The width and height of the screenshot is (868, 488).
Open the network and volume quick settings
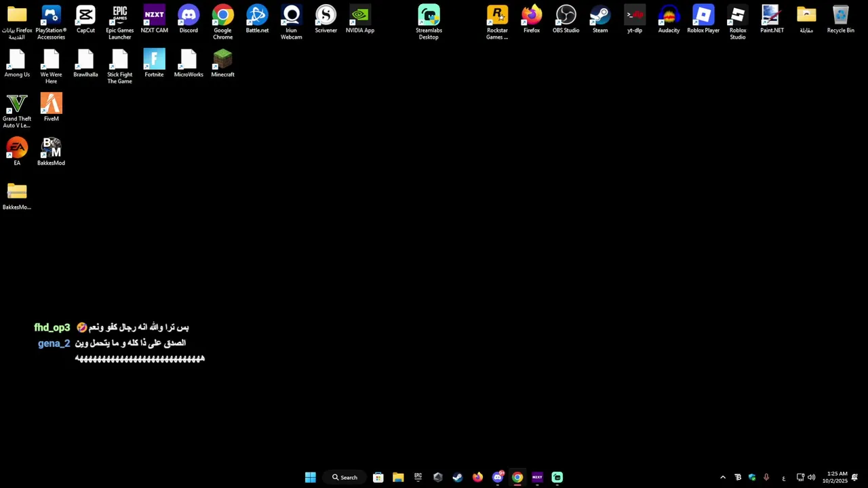point(806,477)
